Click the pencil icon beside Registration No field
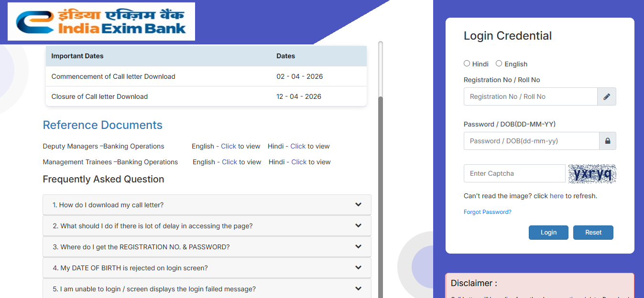Image resolution: width=644 pixels, height=298 pixels. tap(607, 96)
